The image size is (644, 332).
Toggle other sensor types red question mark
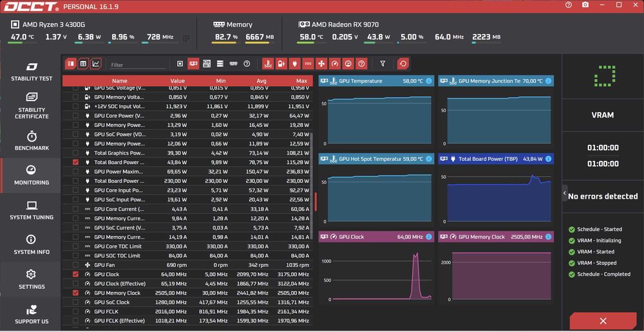tap(361, 64)
